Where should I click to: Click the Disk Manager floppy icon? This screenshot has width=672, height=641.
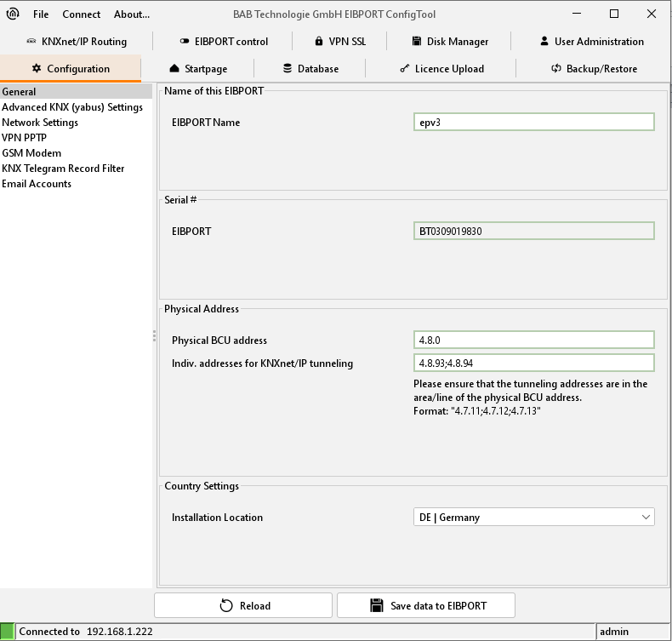[x=417, y=42]
